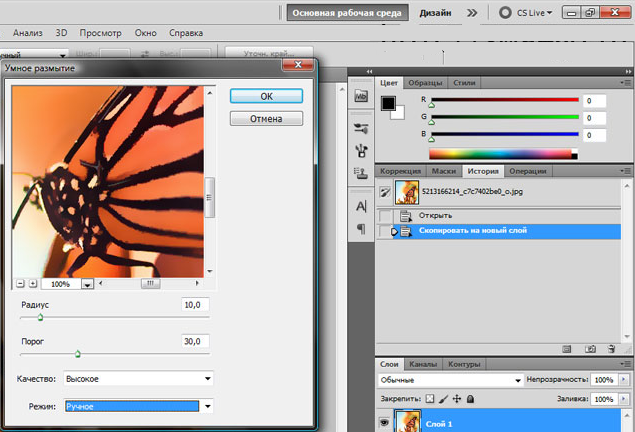Open the Mini Bridge panel icon
This screenshot has height=432, width=635.
click(x=361, y=96)
